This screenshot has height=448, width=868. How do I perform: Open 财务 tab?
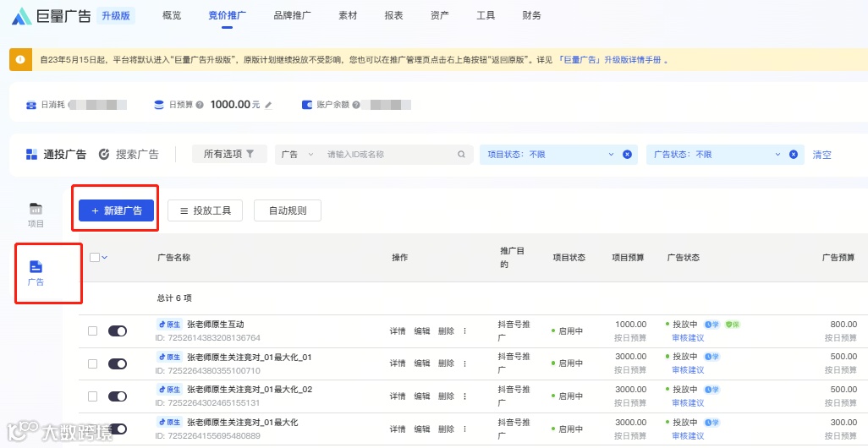(531, 15)
